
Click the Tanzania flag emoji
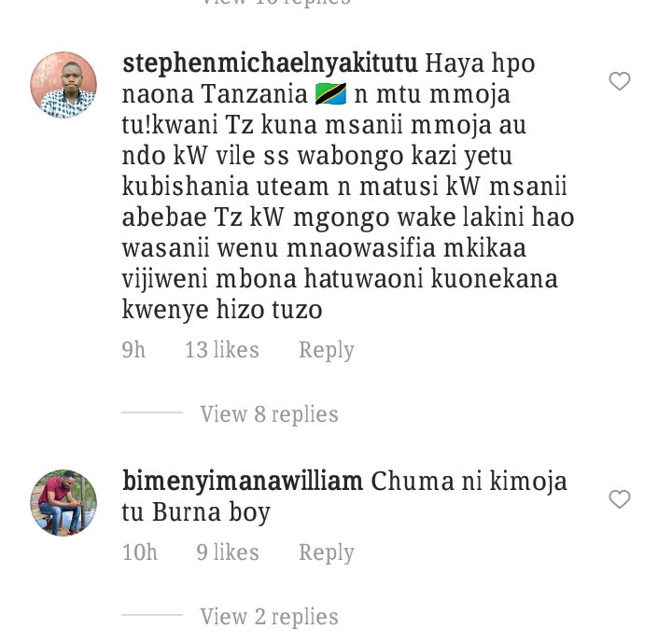(330, 94)
